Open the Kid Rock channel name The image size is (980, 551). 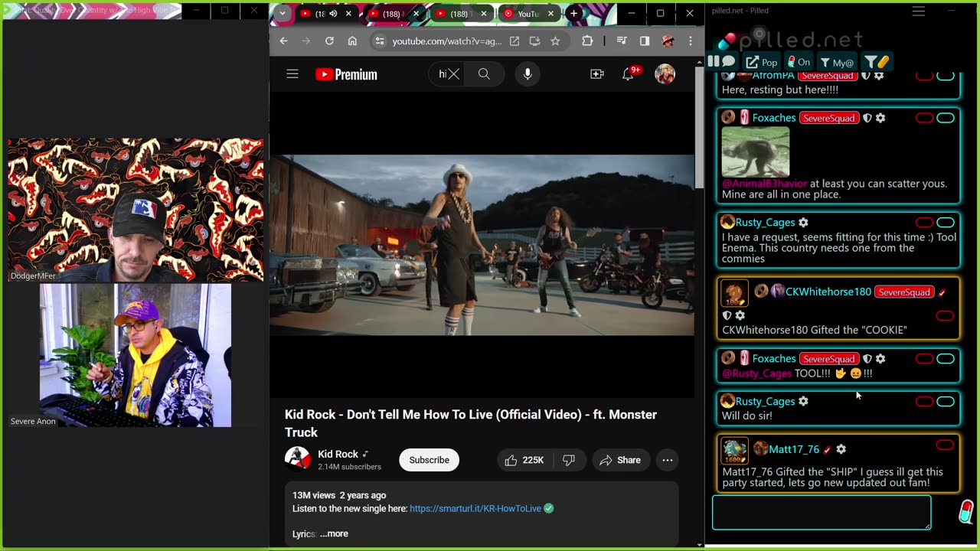338,454
